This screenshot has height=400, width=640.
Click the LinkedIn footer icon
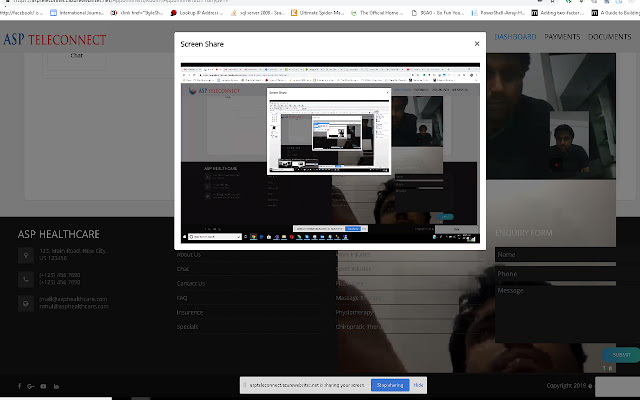tap(56, 386)
